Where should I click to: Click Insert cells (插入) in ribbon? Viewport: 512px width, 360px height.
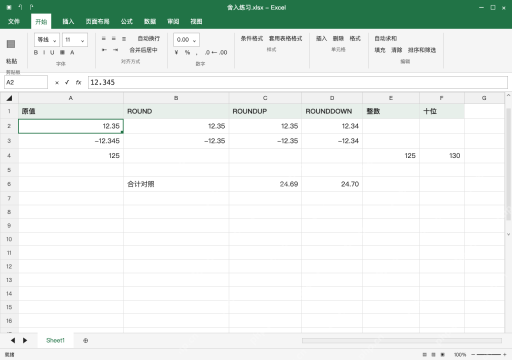(x=321, y=39)
